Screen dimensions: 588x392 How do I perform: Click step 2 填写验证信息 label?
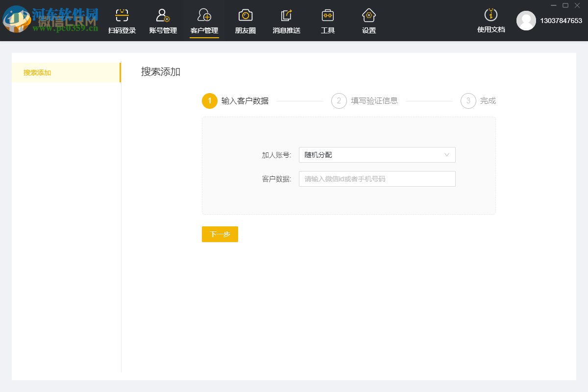374,101
